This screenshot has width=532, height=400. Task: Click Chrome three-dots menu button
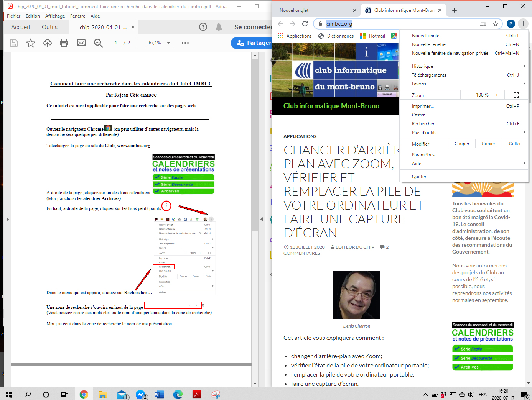pyautogui.click(x=523, y=24)
